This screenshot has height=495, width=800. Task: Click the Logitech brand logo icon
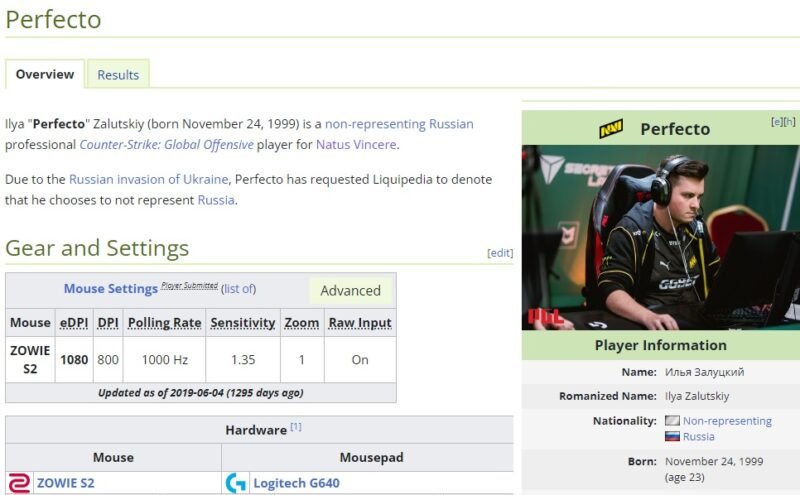coord(236,483)
